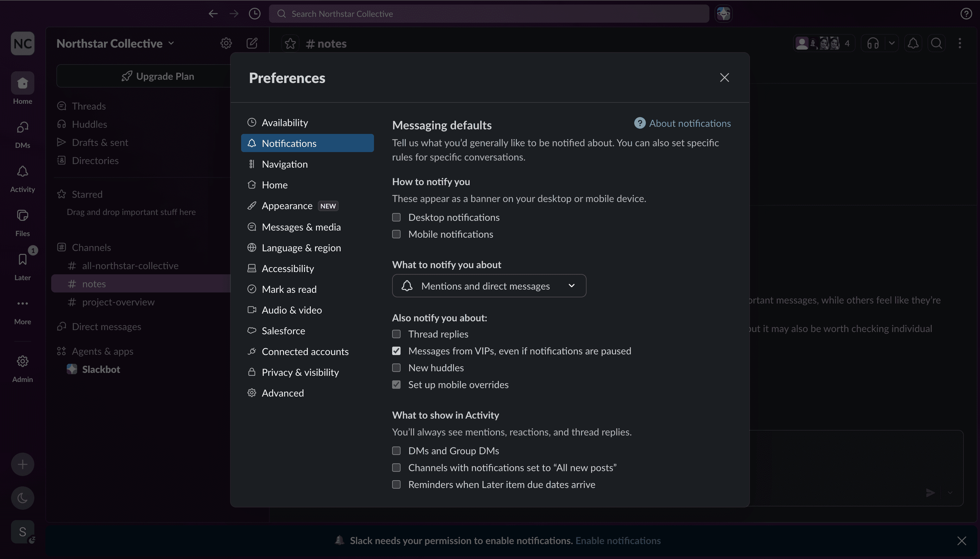Click the Enable notifications link
This screenshot has width=980, height=559.
pos(618,541)
